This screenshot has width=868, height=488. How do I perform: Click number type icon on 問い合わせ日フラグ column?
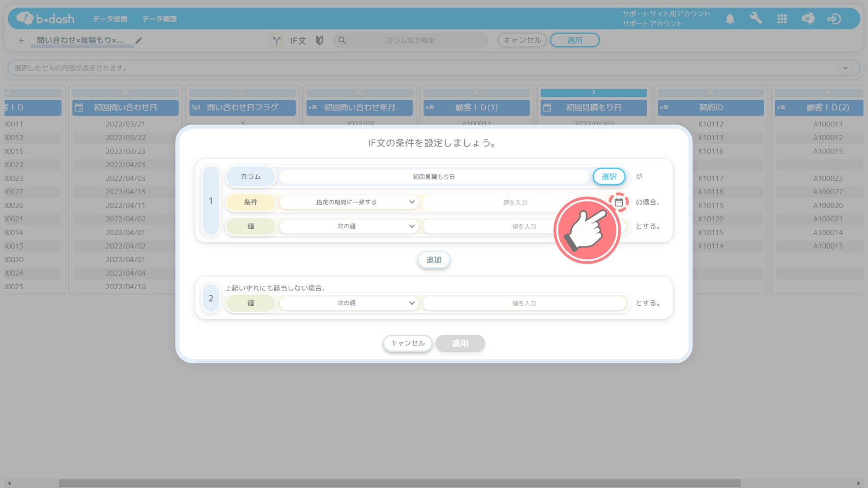click(x=196, y=107)
